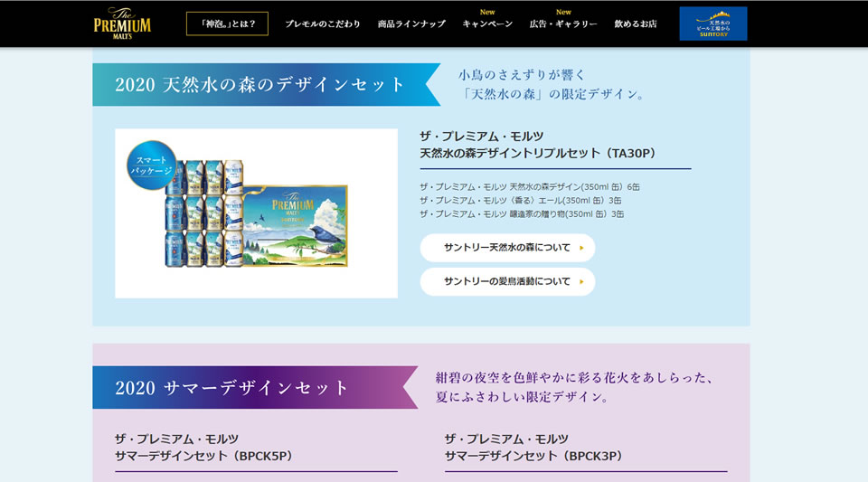The width and height of the screenshot is (868, 482).
Task: Click 紺碧の夜空を色鮮やかに彩る tagline
Action: 573,377
